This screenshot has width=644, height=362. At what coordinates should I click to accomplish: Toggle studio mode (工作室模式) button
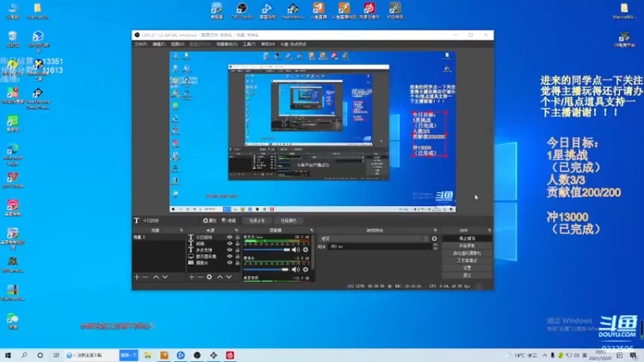[467, 261]
